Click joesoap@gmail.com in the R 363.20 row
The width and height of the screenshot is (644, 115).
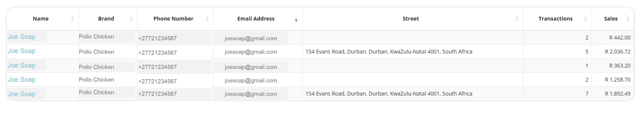pos(251,67)
